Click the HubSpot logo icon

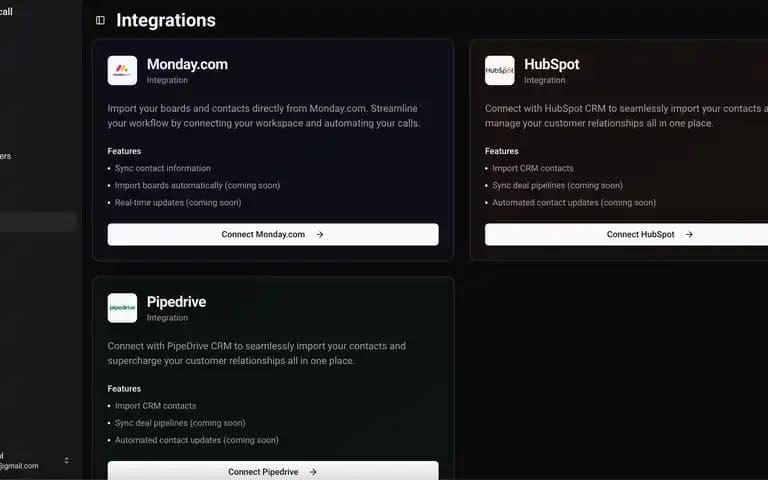coord(500,71)
